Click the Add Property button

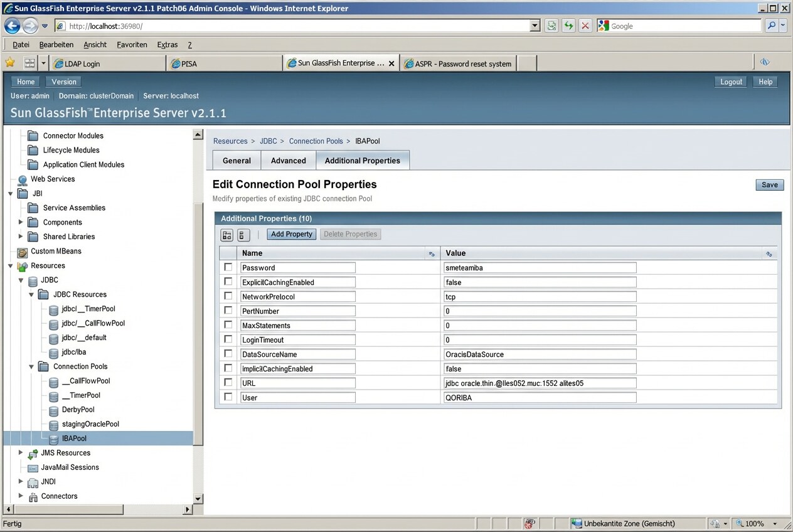292,234
